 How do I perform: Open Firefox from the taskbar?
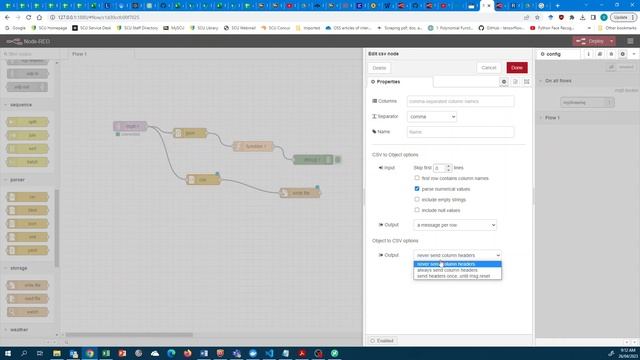(x=187, y=353)
